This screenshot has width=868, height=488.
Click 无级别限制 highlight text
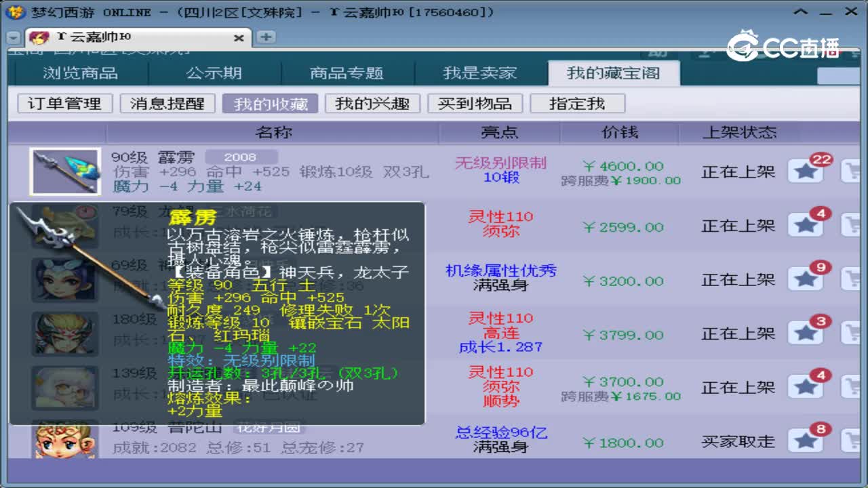pos(500,163)
